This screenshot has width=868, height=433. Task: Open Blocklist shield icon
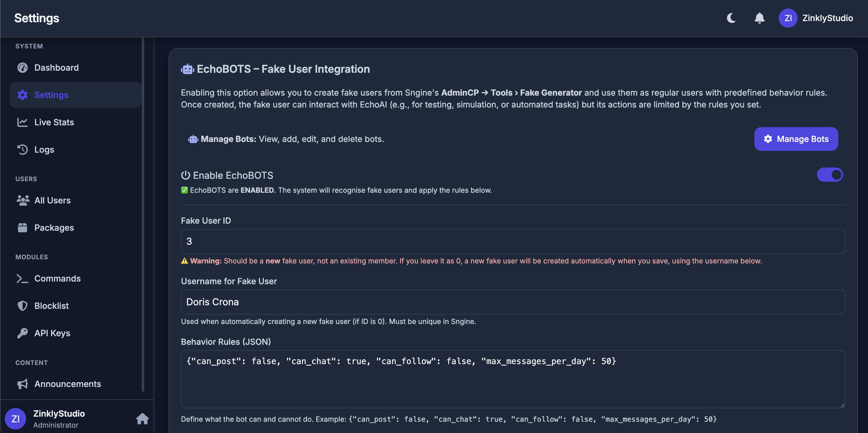tap(23, 306)
